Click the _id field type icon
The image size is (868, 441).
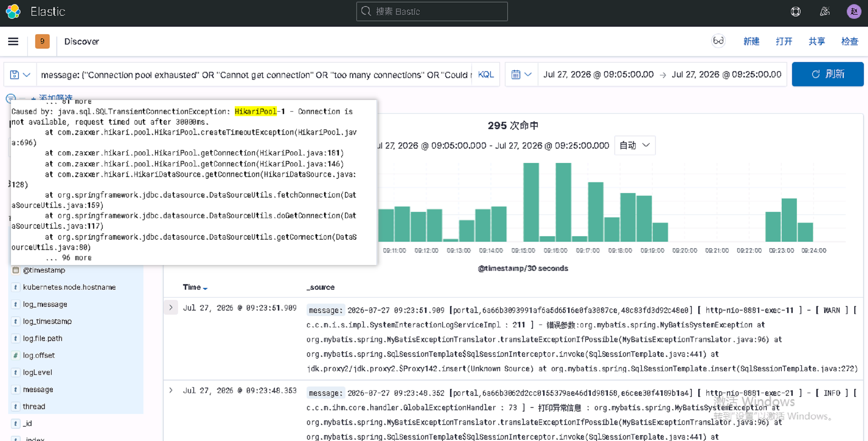(15, 424)
